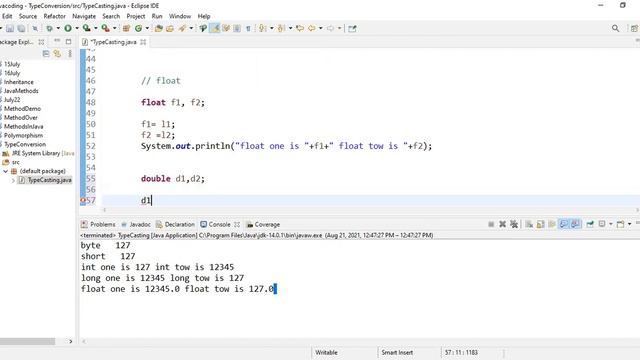Image resolution: width=640 pixels, height=360 pixels.
Task: Toggle Scroll Lock in the Console
Action: (540, 224)
